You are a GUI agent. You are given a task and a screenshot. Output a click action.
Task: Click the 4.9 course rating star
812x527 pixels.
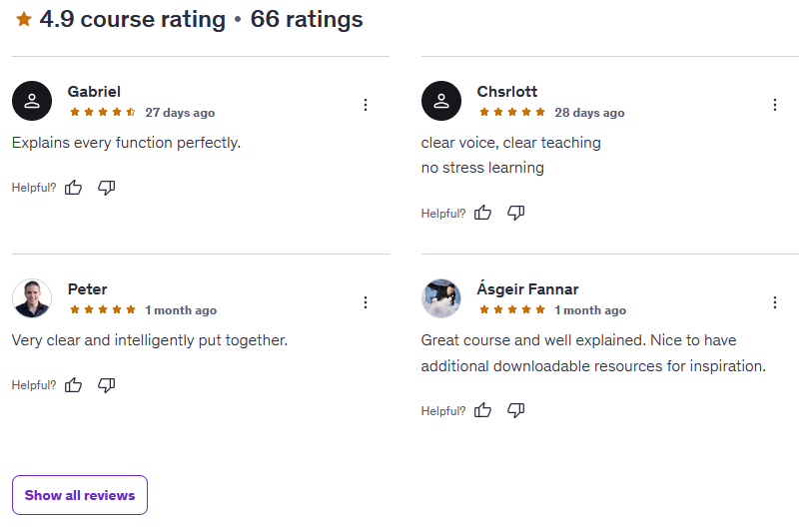(24, 19)
